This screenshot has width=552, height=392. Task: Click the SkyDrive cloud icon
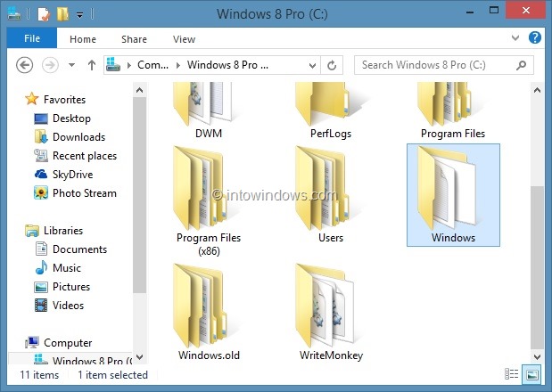tap(41, 174)
